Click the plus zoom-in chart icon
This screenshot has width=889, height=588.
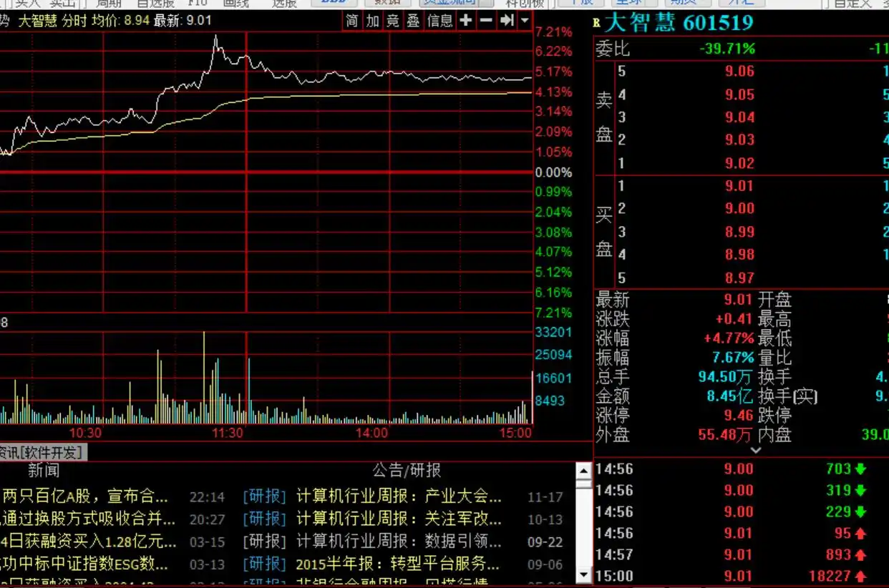[466, 21]
